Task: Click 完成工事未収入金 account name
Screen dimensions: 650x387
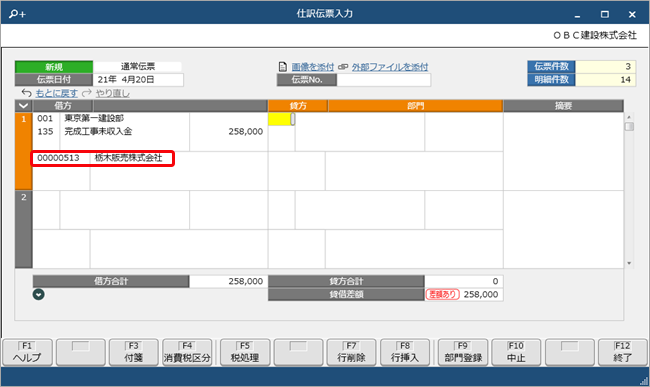Action: (x=98, y=131)
